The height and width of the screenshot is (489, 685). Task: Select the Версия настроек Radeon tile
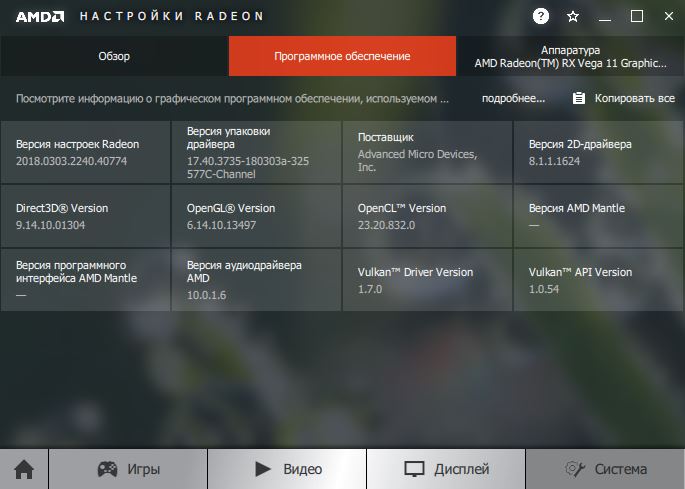[86, 152]
